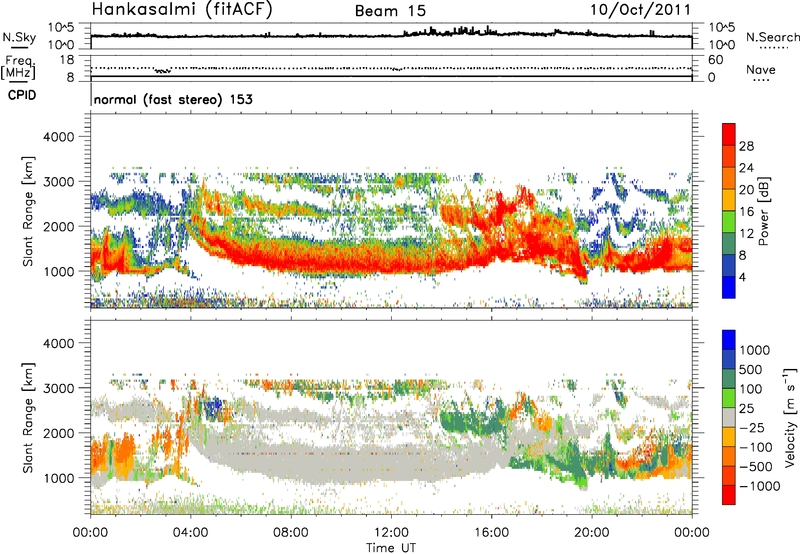Click the 12:00 time tick label
The height and width of the screenshot is (554, 800).
[x=391, y=533]
